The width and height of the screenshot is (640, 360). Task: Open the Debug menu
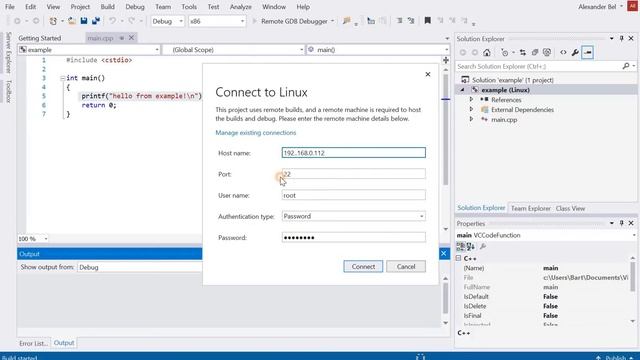(135, 7)
